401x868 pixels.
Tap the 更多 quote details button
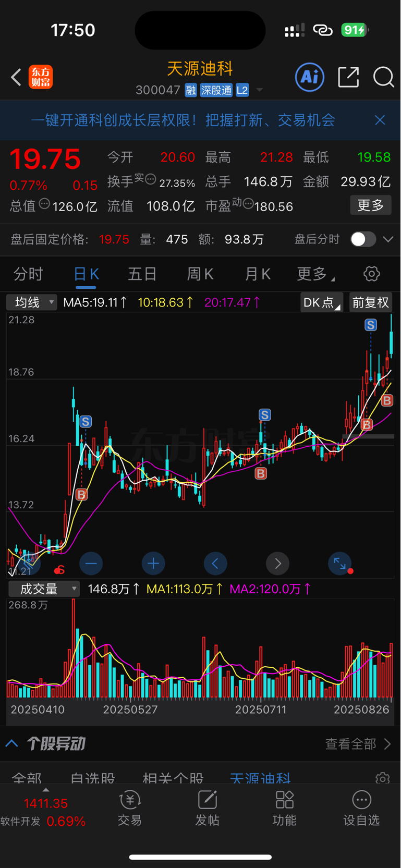pos(371,205)
